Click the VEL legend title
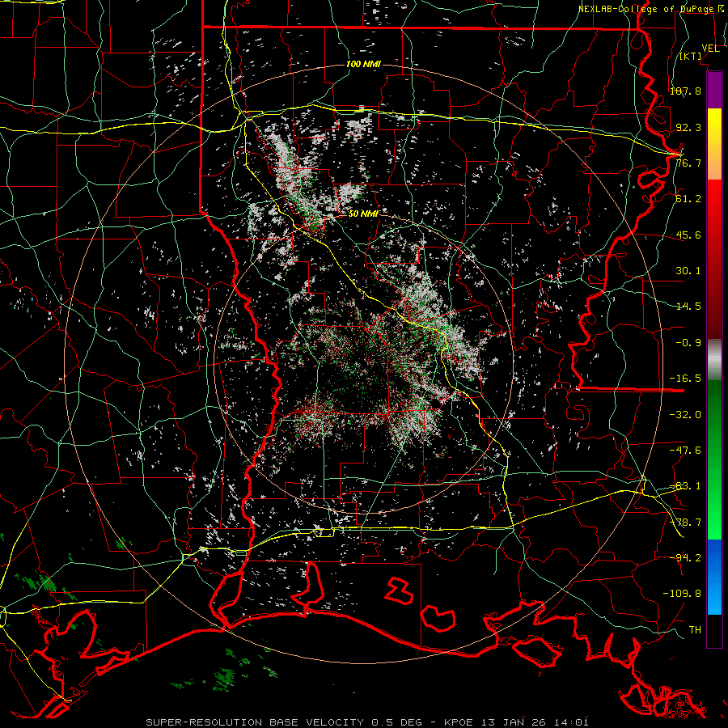 pyautogui.click(x=710, y=49)
